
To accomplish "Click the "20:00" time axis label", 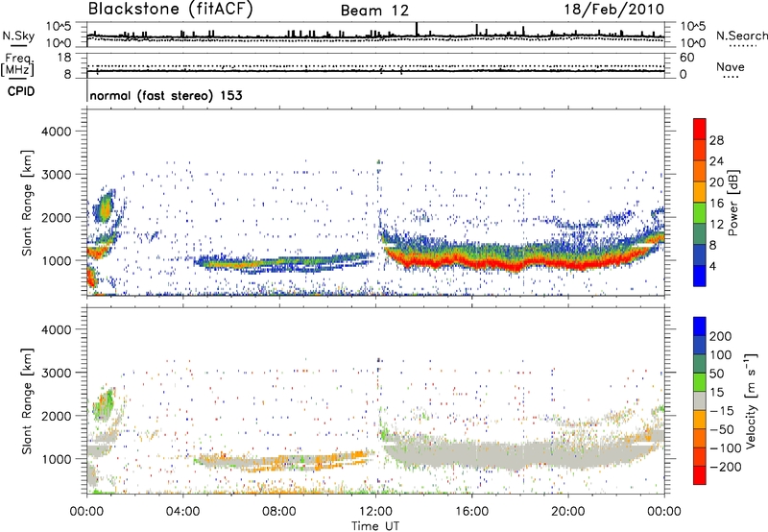I will click(568, 512).
